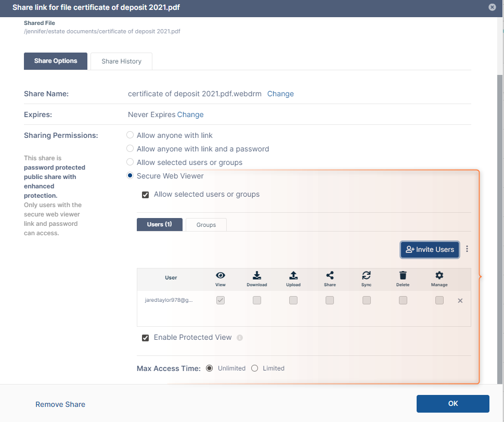This screenshot has width=504, height=422.
Task: Select Allow anyone with link option
Action: point(131,135)
